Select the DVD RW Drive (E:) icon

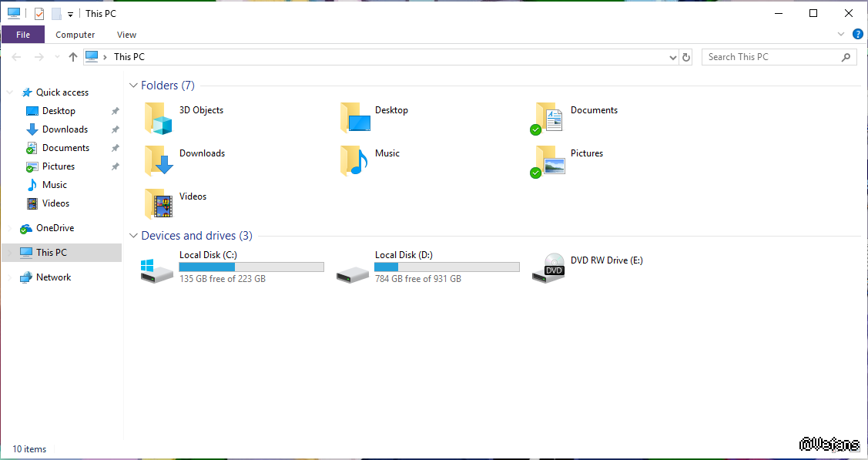tap(548, 268)
